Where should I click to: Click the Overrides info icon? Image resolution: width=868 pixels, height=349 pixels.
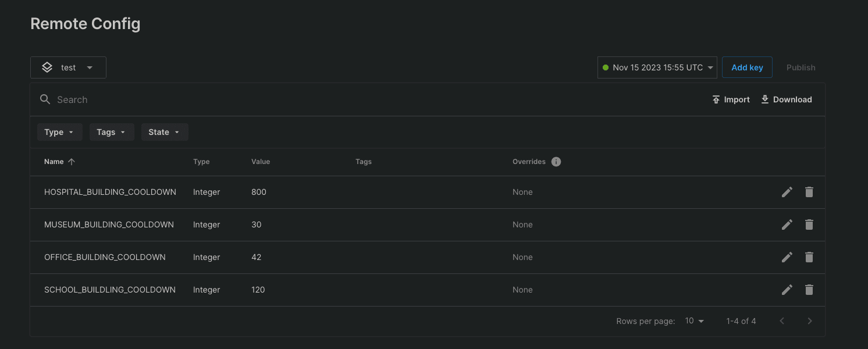(556, 162)
